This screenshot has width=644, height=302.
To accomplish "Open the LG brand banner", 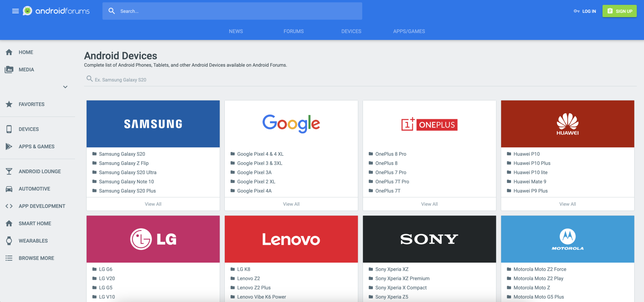I will click(x=153, y=239).
